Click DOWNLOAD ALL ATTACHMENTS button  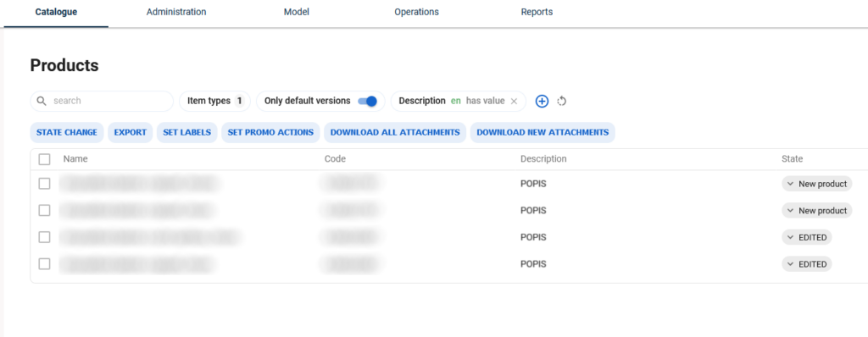coord(395,133)
